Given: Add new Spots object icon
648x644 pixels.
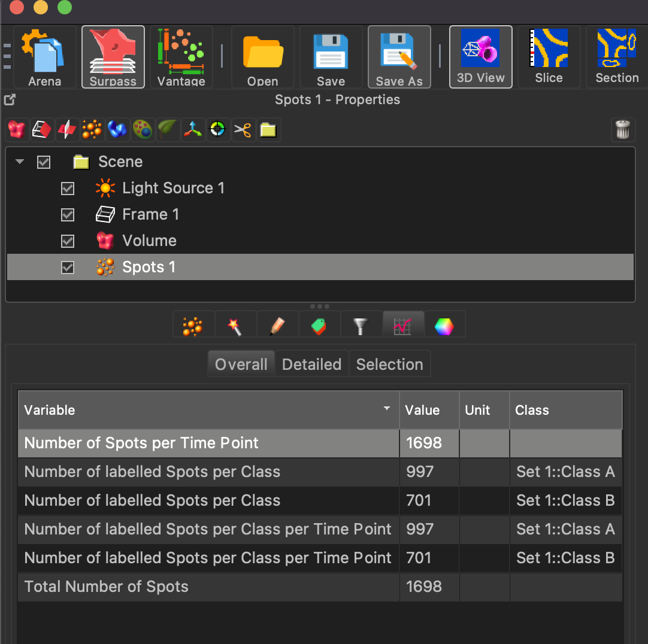Looking at the screenshot, I should (92, 130).
